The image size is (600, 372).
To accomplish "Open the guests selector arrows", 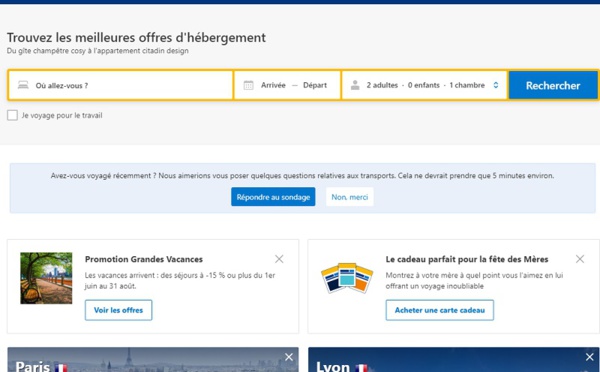I will pyautogui.click(x=496, y=85).
